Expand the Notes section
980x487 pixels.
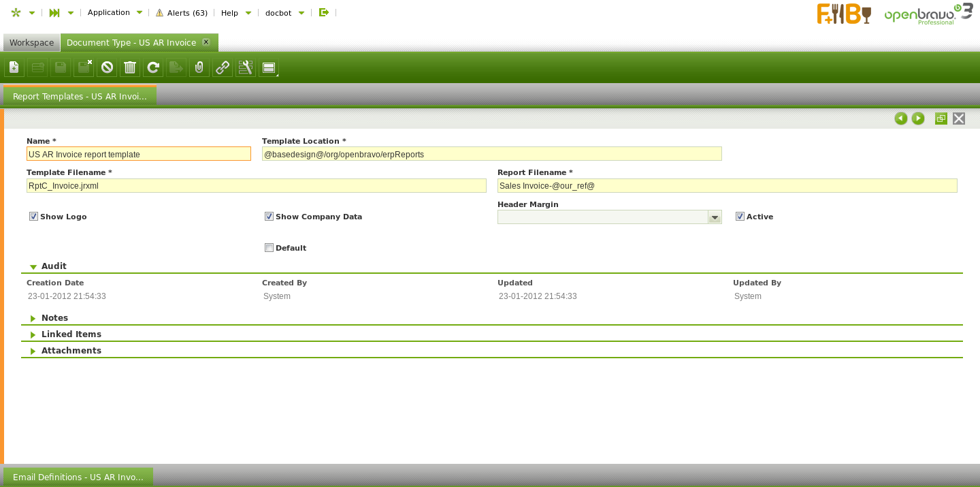54,318
